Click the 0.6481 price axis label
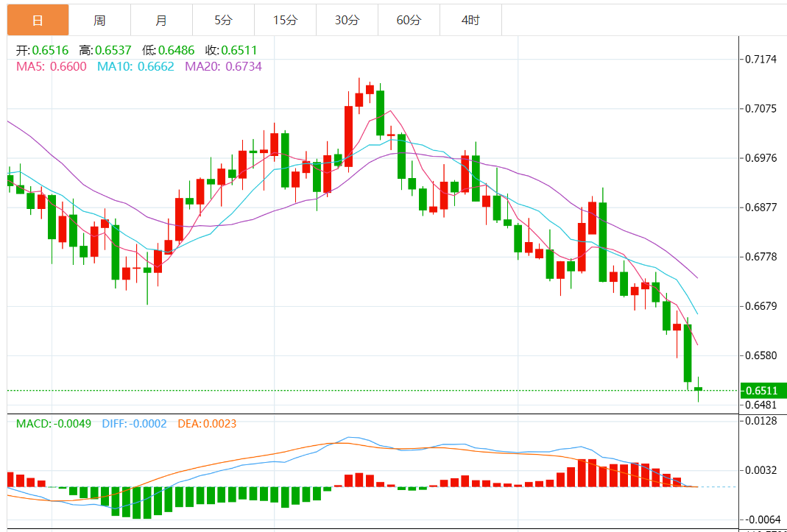The width and height of the screenshot is (787, 532). [x=763, y=405]
